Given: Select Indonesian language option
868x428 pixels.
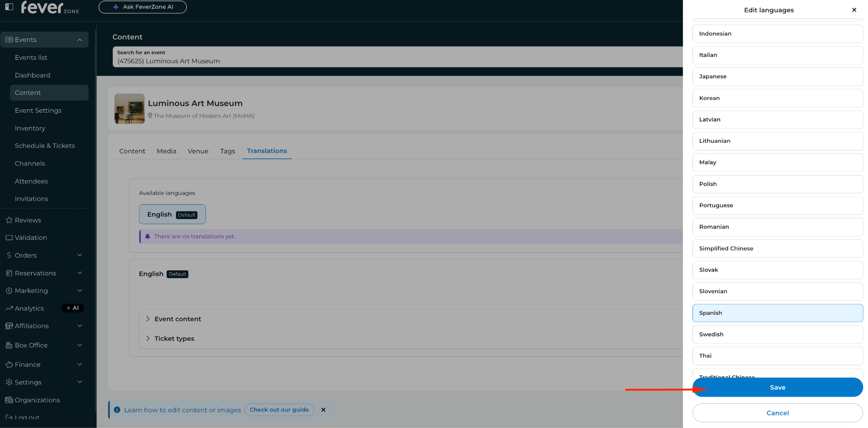Looking at the screenshot, I should (778, 34).
